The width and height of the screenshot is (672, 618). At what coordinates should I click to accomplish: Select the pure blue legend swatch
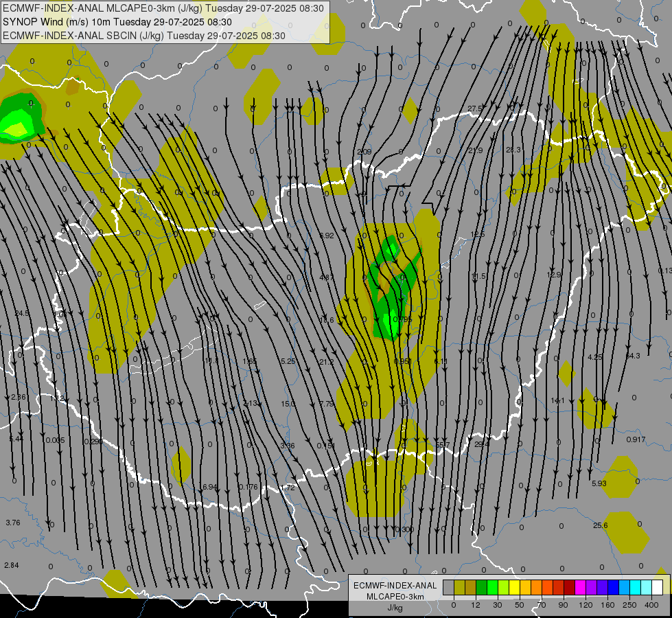(x=613, y=588)
